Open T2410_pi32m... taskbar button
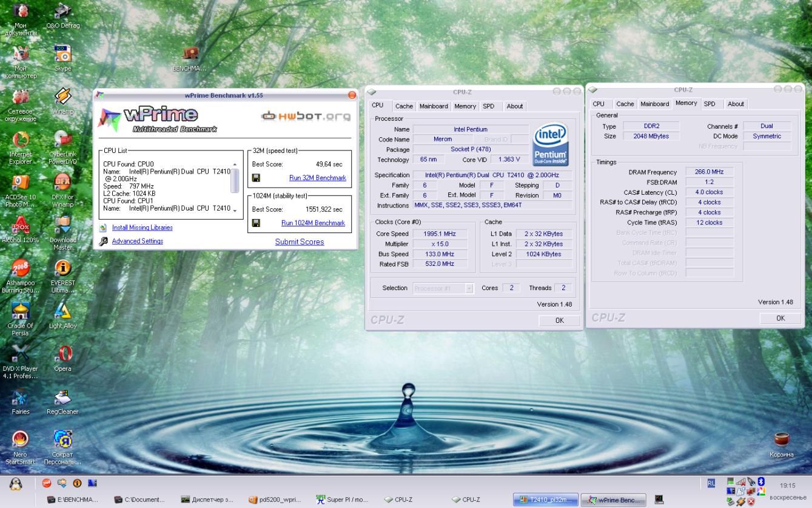Viewport: 812px width, 508px height. pos(545,500)
